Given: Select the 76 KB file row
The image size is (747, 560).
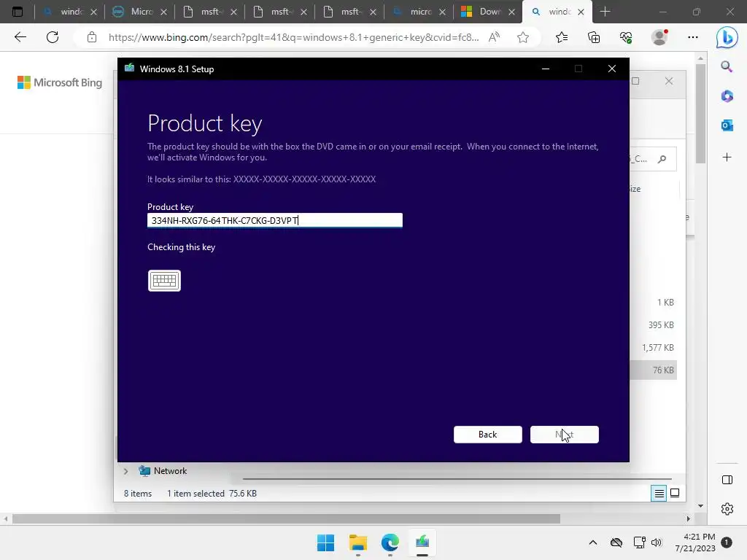Looking at the screenshot, I should coord(654,370).
